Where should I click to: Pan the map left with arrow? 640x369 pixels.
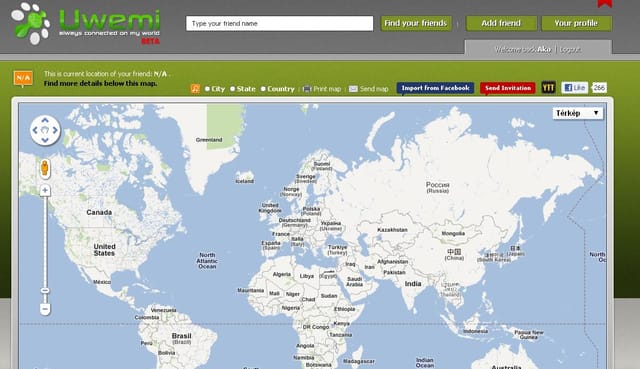point(35,130)
